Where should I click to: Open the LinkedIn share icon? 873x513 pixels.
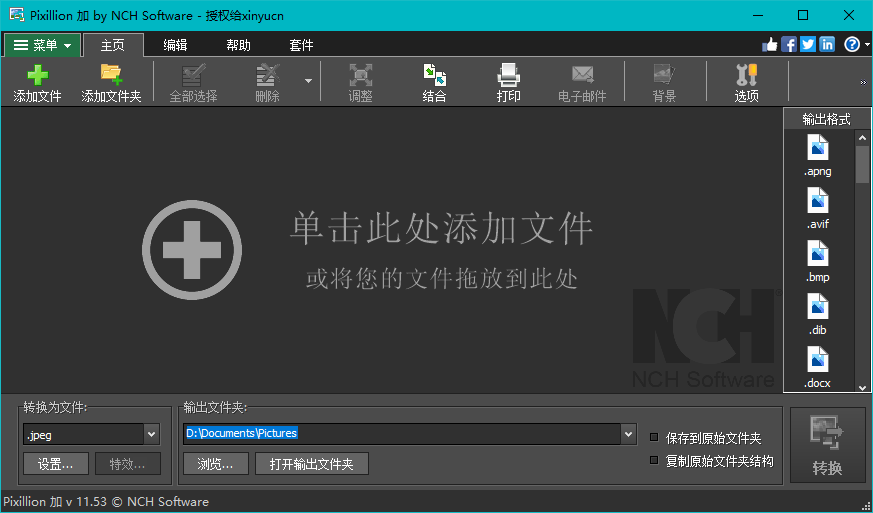[x=827, y=44]
